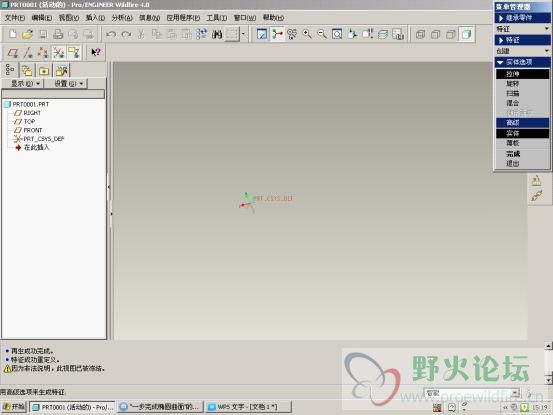Switch to the folder browser navigator tab
Image resolution: width=553 pixels, height=415 pixels.
point(27,71)
